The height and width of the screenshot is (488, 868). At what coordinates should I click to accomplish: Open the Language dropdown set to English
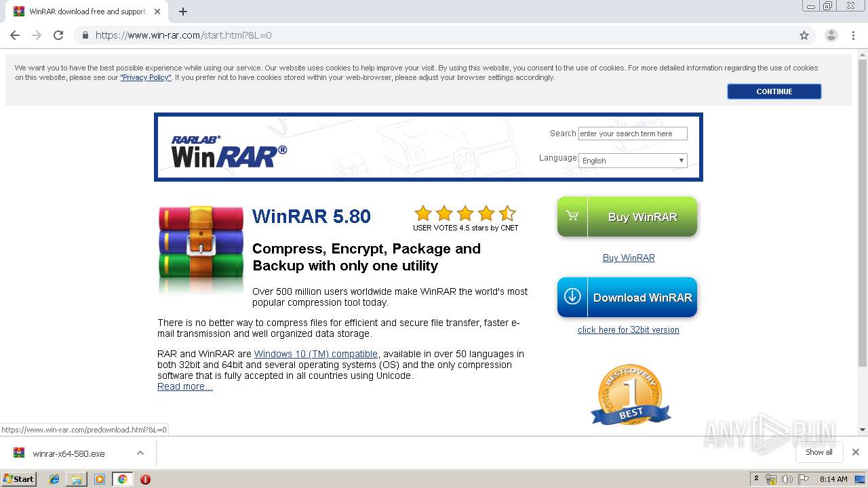click(x=633, y=161)
